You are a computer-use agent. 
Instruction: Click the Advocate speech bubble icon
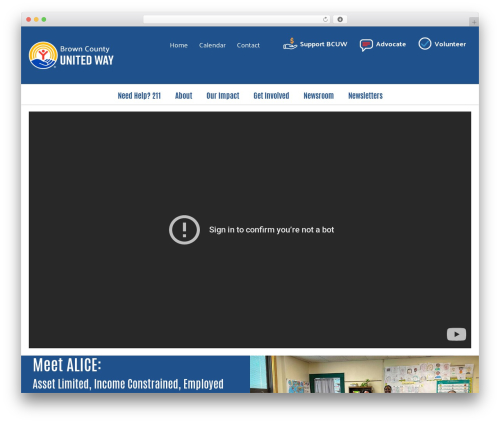click(x=366, y=45)
